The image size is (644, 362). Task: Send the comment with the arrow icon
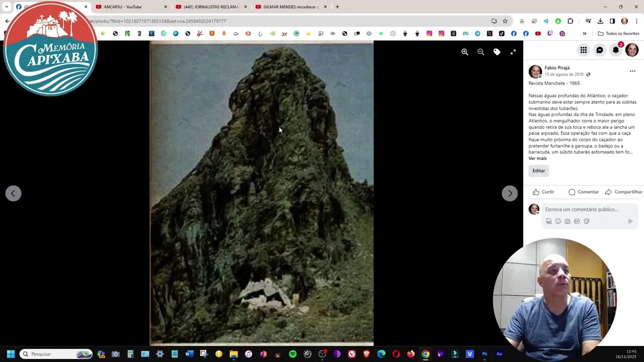tap(630, 221)
